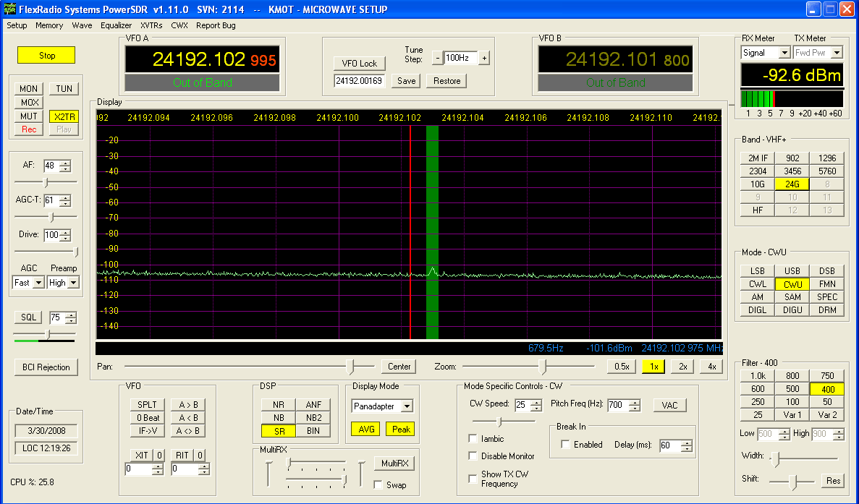Viewport: 859px width, 504px height.
Task: Open the Equalizer menu
Action: point(116,25)
